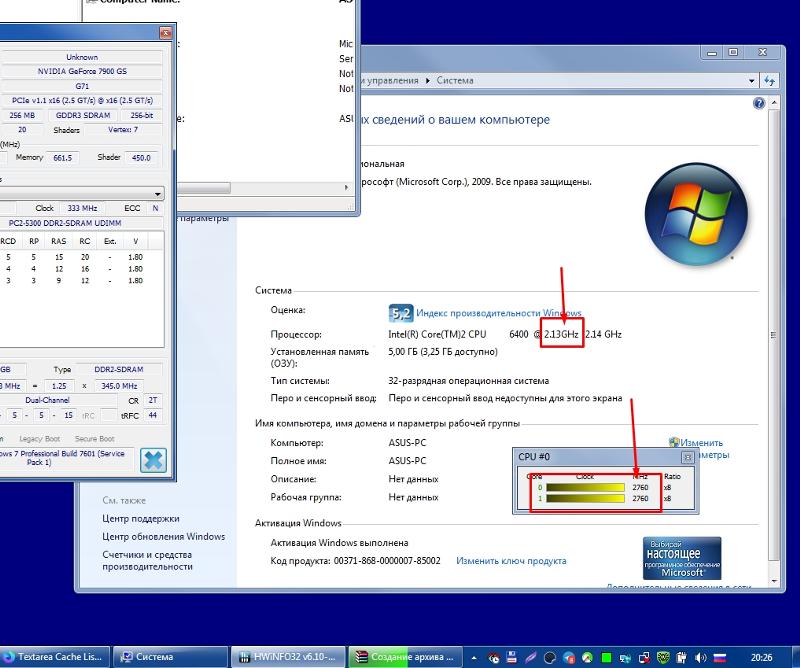Click the power plug tray icon

pos(682,657)
